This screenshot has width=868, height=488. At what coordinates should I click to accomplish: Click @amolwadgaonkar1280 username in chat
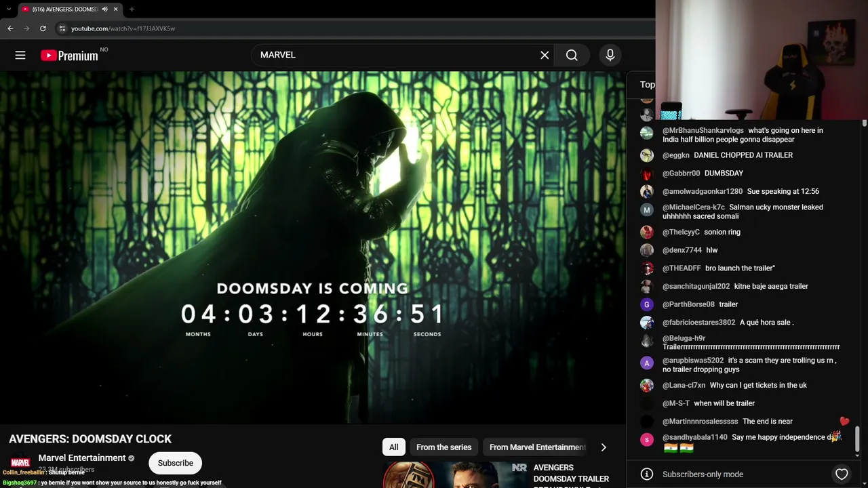(x=703, y=192)
